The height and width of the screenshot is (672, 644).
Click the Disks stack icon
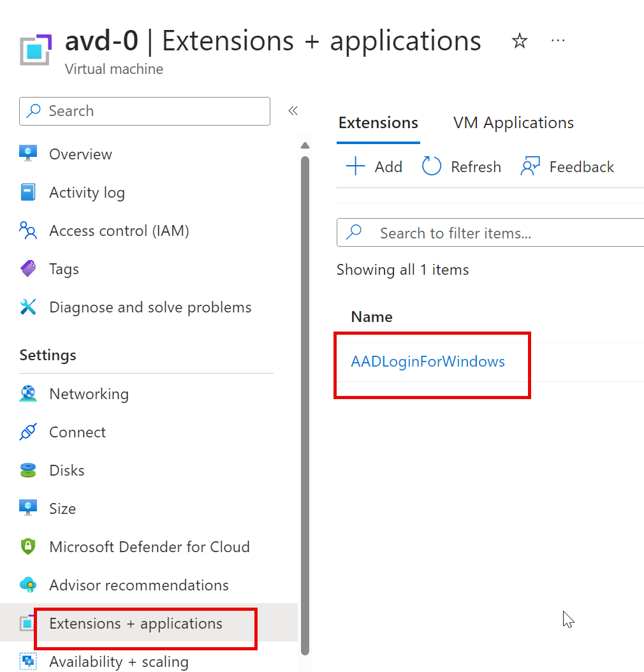pos(28,470)
